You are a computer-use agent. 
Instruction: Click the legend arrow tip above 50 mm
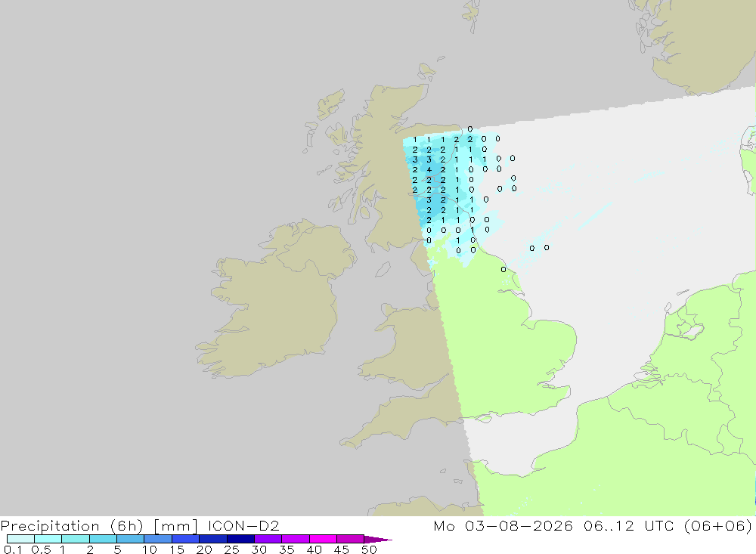(379, 540)
